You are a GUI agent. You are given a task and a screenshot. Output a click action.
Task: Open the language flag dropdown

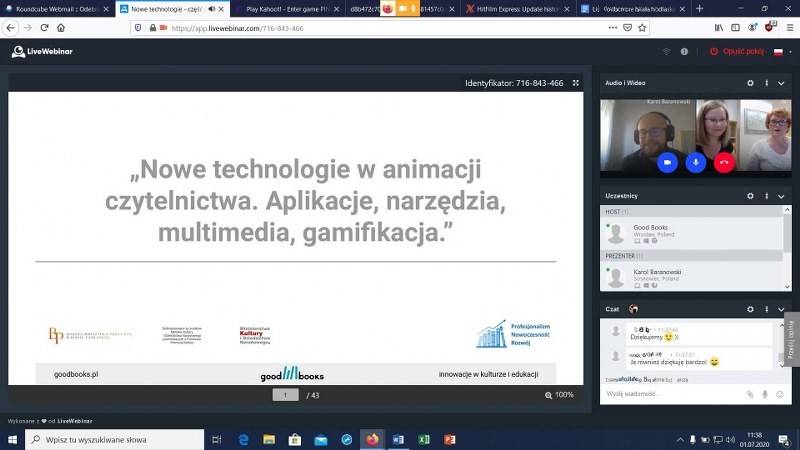[x=781, y=51]
